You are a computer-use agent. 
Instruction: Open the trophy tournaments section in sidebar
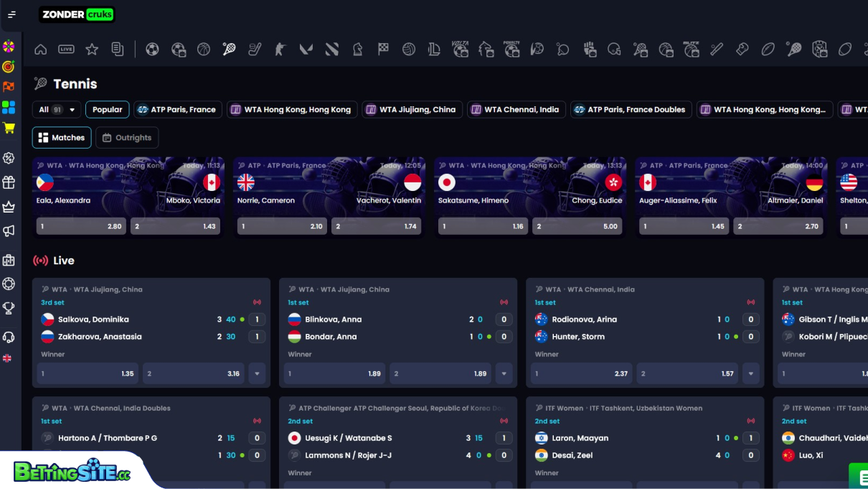pyautogui.click(x=9, y=309)
